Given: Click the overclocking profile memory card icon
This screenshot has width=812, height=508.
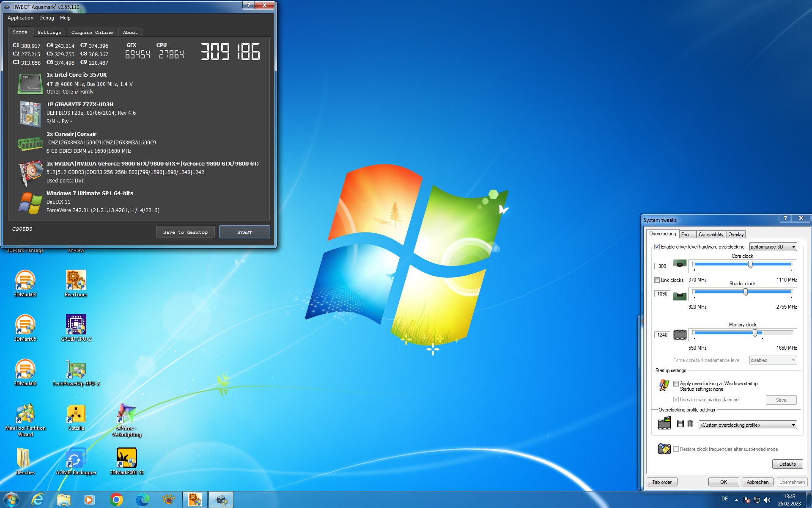Looking at the screenshot, I should tap(664, 423).
